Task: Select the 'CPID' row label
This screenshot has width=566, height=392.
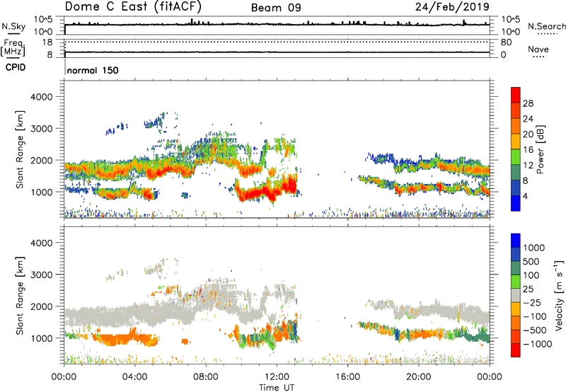Action: click(x=16, y=67)
